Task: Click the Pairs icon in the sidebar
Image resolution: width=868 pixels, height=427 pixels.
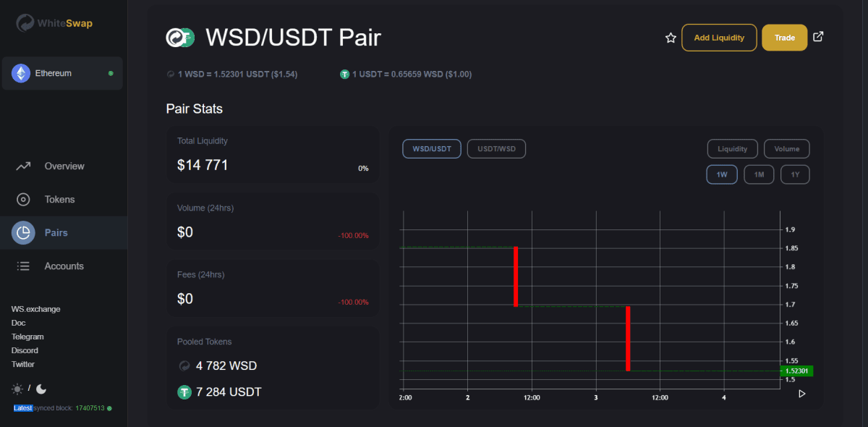Action: click(x=22, y=233)
